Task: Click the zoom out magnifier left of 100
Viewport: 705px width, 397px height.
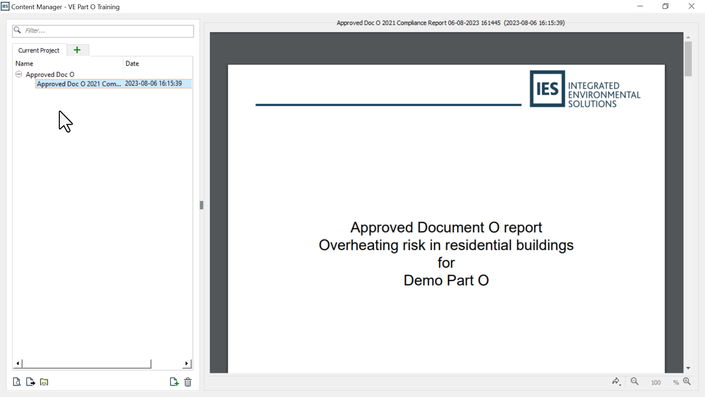Action: tap(634, 381)
